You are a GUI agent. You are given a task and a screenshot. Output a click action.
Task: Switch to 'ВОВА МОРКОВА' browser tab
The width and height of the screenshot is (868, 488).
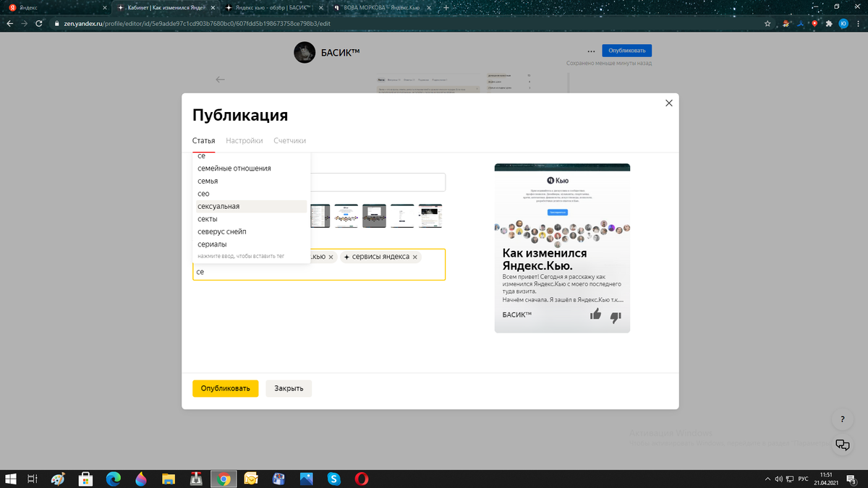(383, 7)
